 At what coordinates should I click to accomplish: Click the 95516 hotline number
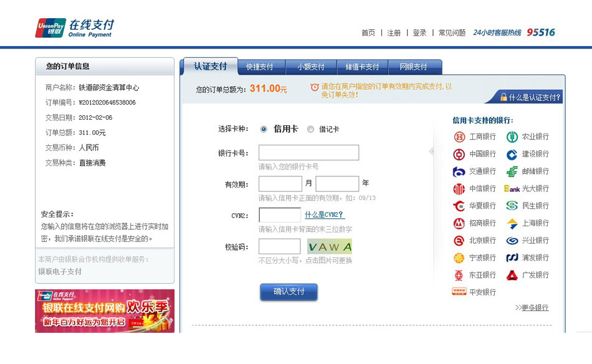541,32
